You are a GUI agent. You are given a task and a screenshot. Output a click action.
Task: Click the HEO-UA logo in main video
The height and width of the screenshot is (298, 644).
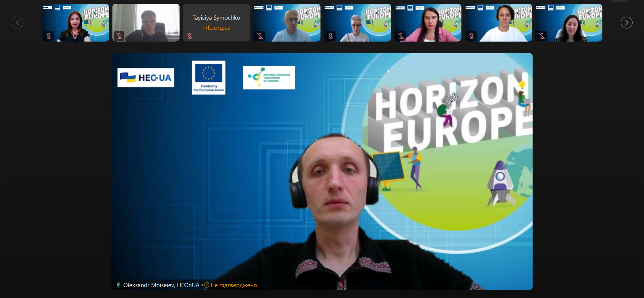coord(146,77)
